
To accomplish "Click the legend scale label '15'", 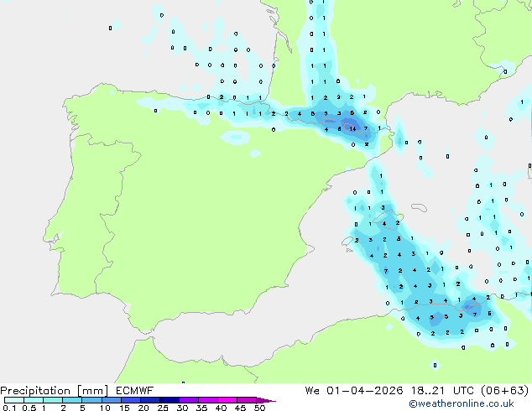I will coord(124,408).
